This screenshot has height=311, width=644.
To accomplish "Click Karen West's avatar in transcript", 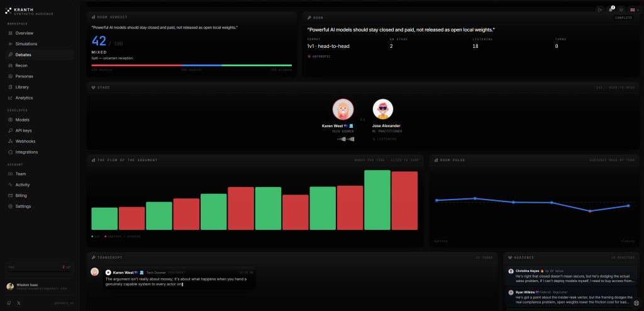I will (95, 271).
